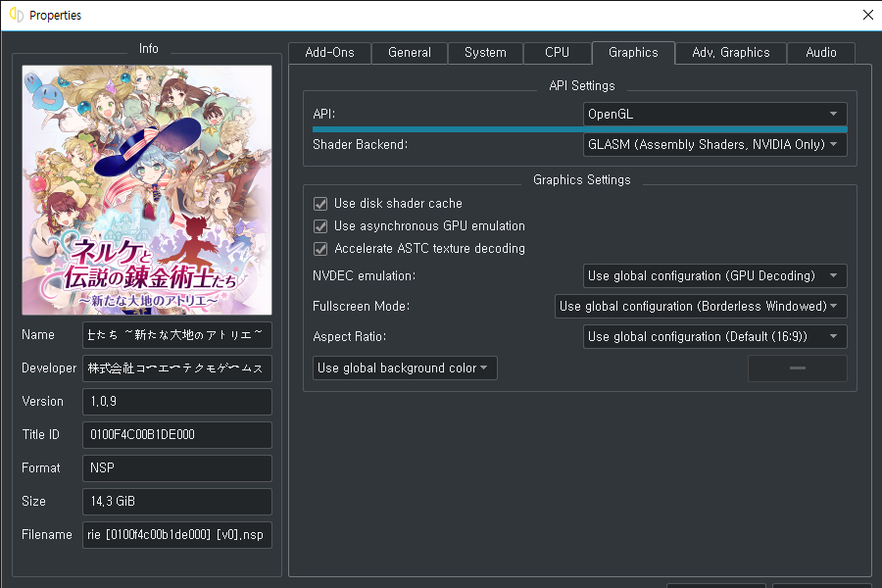Select the System tab

tap(485, 53)
